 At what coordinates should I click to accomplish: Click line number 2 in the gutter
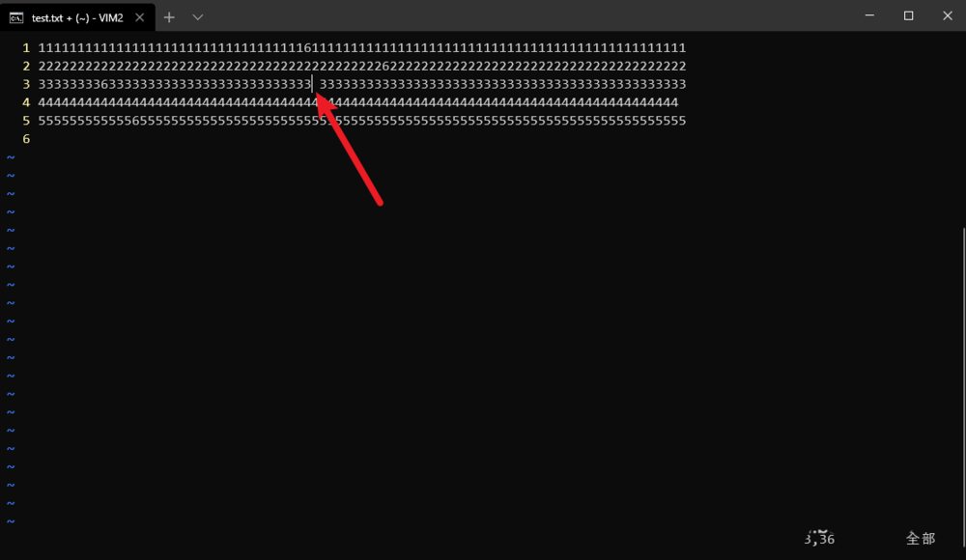(26, 66)
